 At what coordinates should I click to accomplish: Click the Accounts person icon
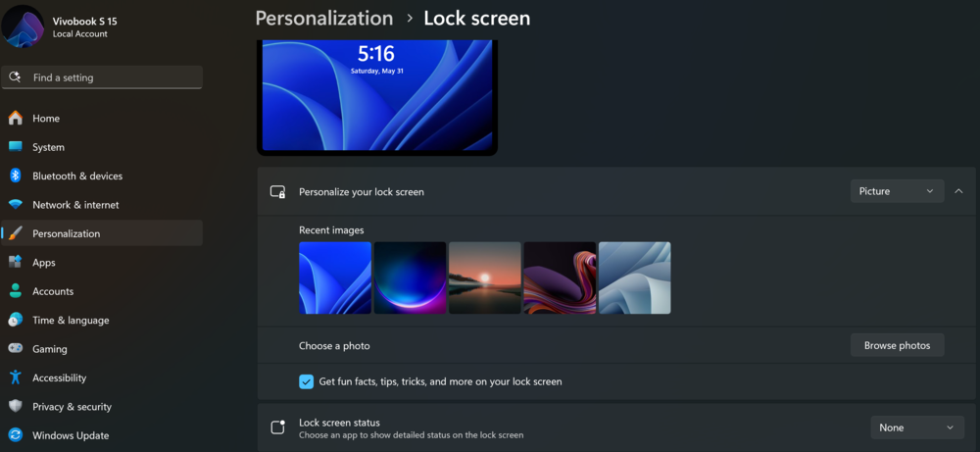pyautogui.click(x=16, y=290)
